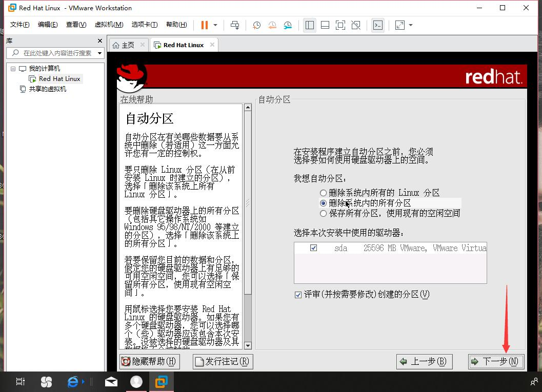
Task: Take a snapshot of the VM
Action: [256, 25]
